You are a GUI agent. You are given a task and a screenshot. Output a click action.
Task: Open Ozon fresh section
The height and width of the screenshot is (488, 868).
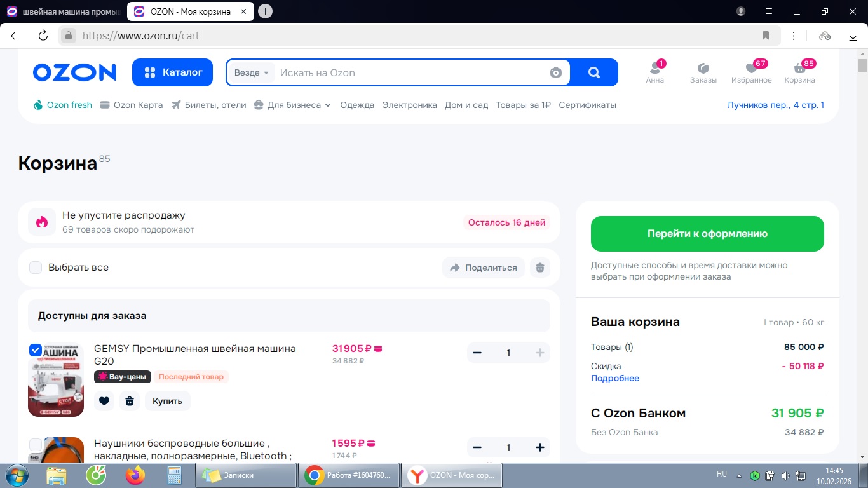pos(62,105)
